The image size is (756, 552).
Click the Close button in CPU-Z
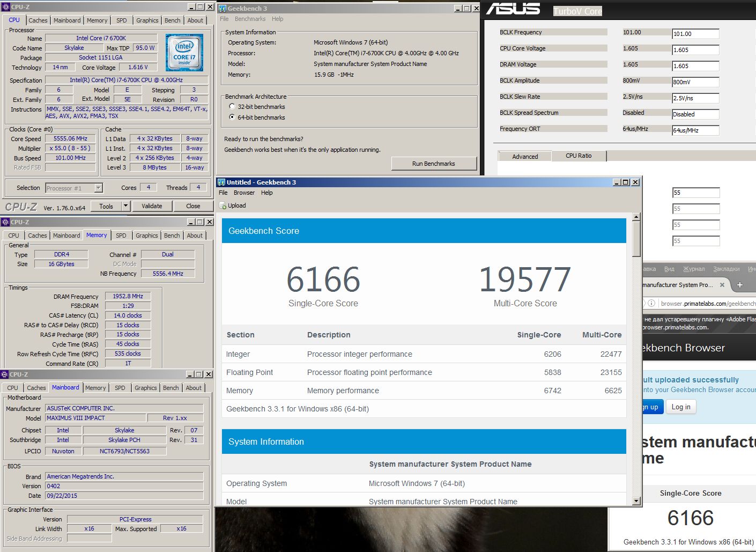193,206
